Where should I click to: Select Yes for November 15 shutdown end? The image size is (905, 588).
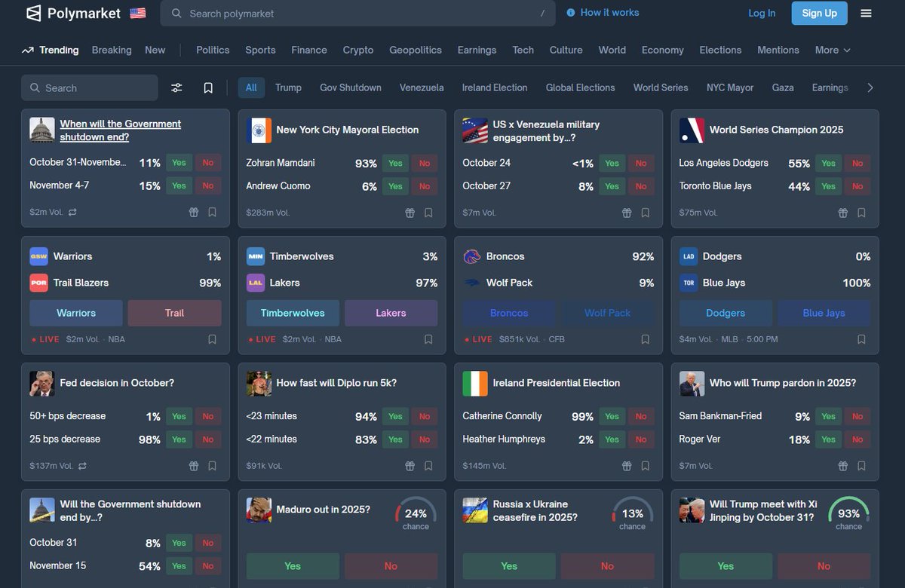pos(179,566)
